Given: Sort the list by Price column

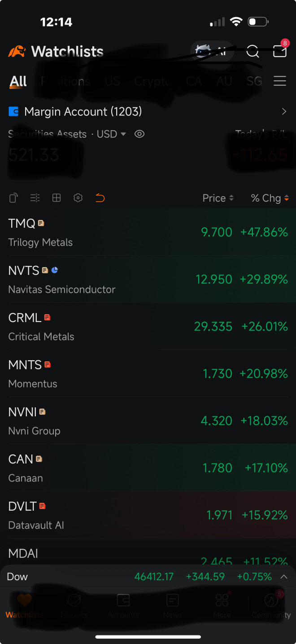Looking at the screenshot, I should coord(218,198).
